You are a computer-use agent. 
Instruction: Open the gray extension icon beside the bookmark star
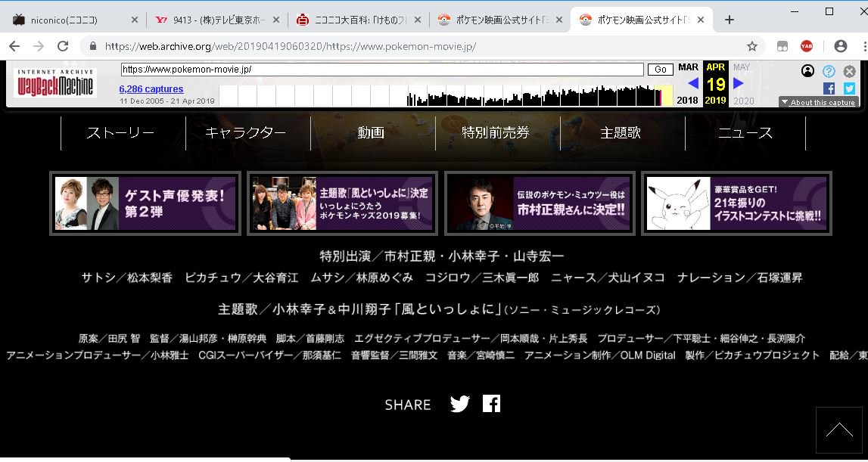[782, 46]
